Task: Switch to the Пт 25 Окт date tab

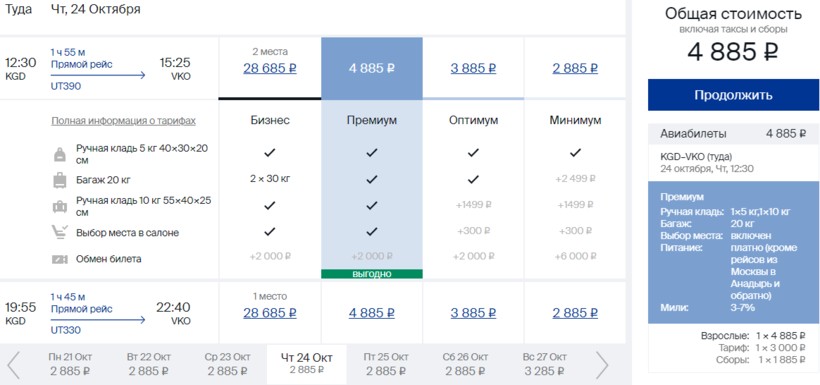Action: click(x=385, y=365)
